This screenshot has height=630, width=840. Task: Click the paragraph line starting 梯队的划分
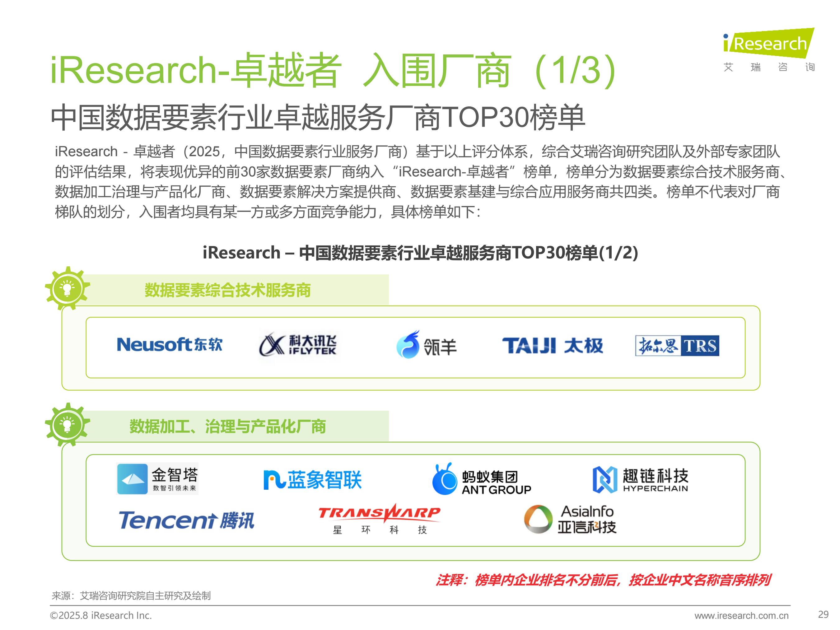[x=268, y=212]
